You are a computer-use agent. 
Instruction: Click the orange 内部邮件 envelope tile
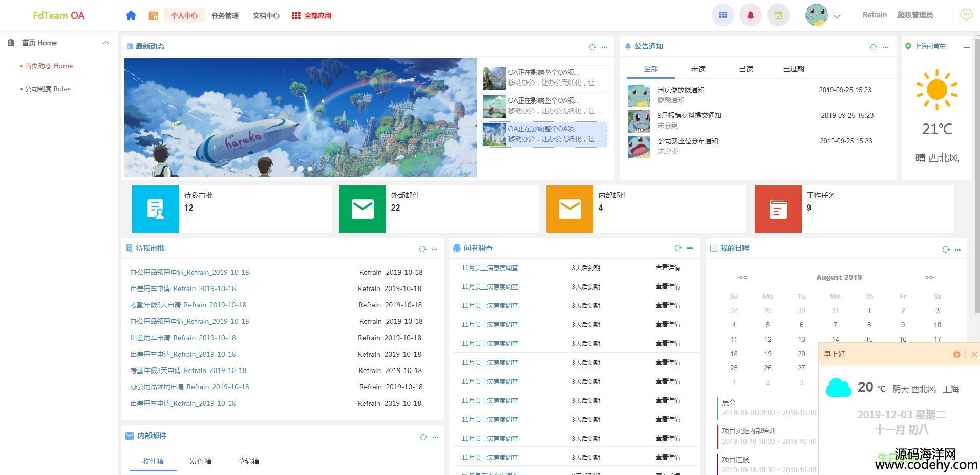tap(570, 209)
